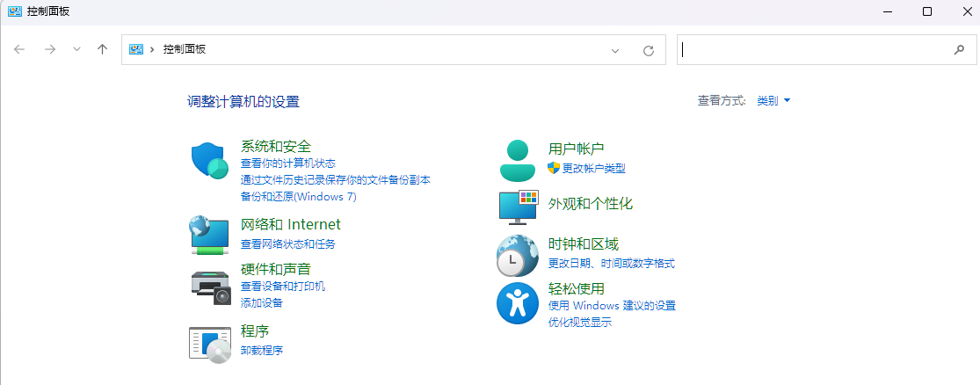Expand the chevron after address bar icon
This screenshot has height=385, width=980.
pyautogui.click(x=152, y=50)
